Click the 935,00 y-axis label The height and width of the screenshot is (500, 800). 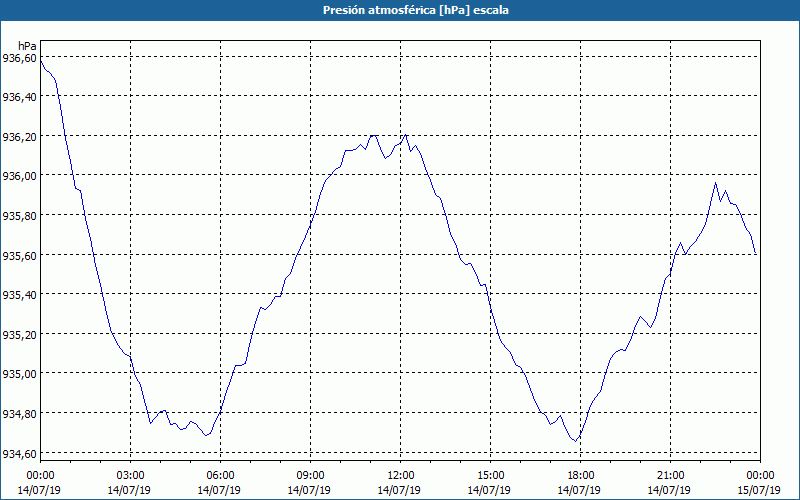coord(19,374)
